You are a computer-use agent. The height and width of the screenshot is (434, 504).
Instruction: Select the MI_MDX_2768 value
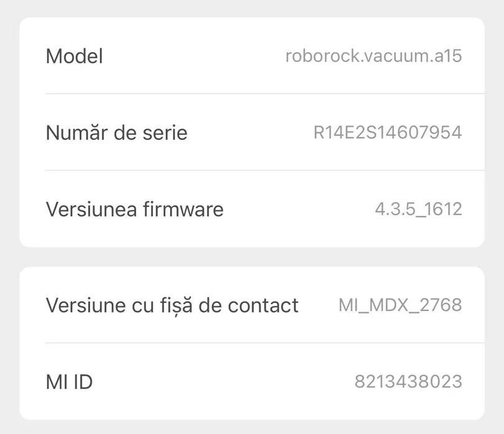point(400,305)
